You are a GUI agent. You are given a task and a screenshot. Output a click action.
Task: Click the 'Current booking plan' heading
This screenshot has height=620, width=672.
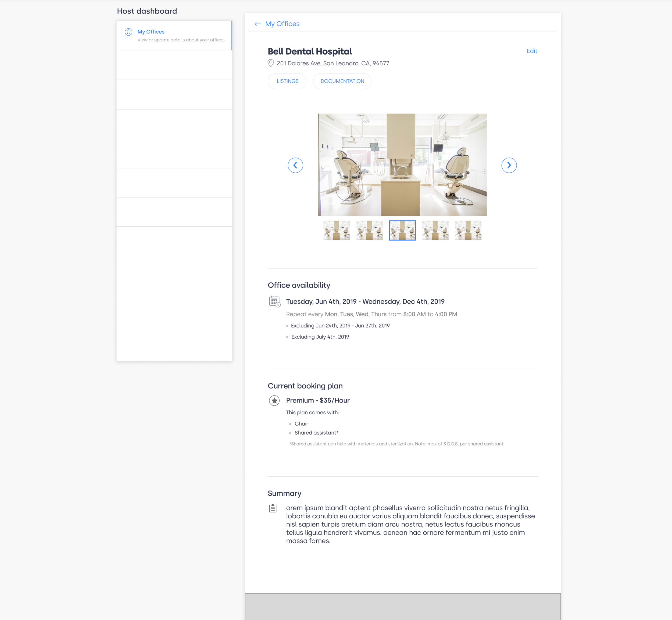[305, 386]
